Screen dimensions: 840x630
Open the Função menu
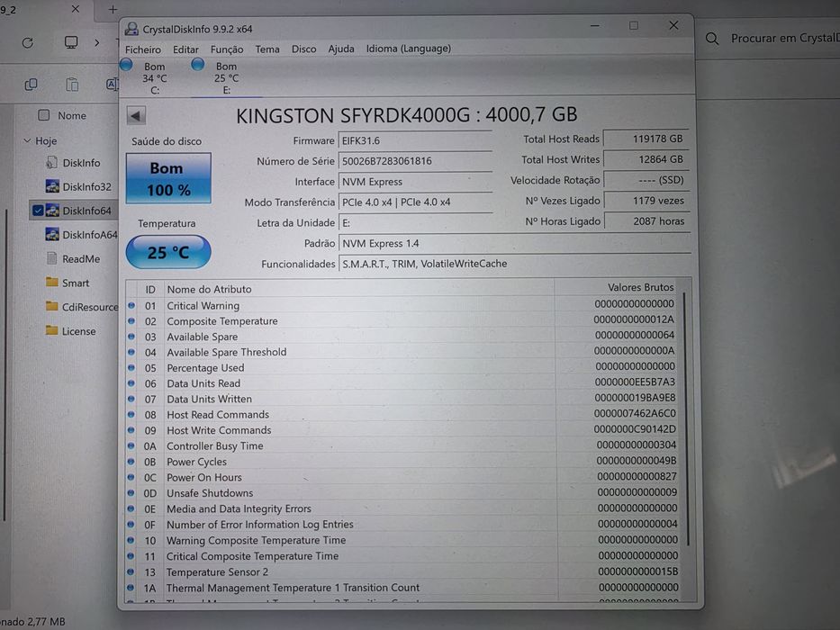click(x=227, y=49)
